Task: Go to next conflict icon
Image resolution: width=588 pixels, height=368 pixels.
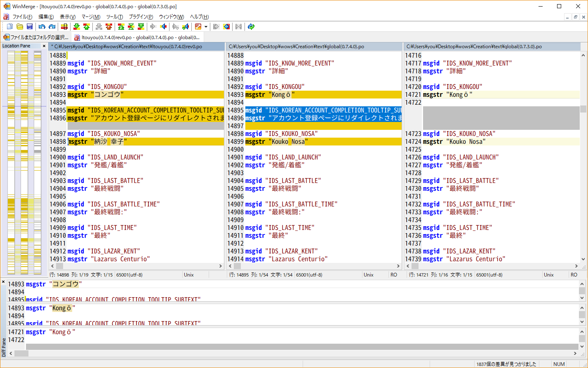Action: [x=99, y=27]
